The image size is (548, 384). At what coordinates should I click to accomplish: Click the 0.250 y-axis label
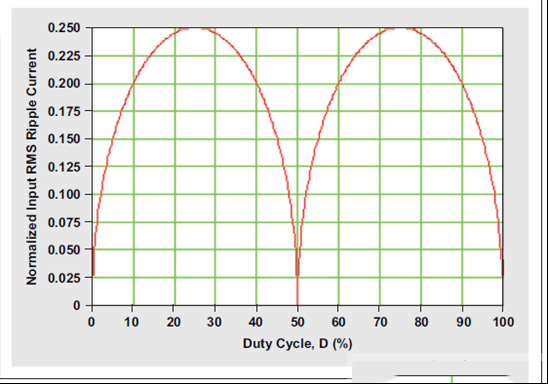coord(64,28)
